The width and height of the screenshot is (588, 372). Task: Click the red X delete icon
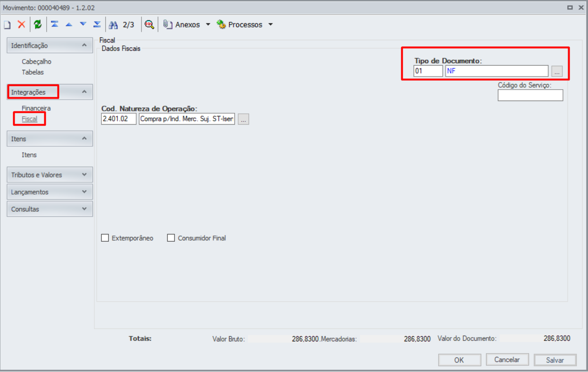(21, 25)
